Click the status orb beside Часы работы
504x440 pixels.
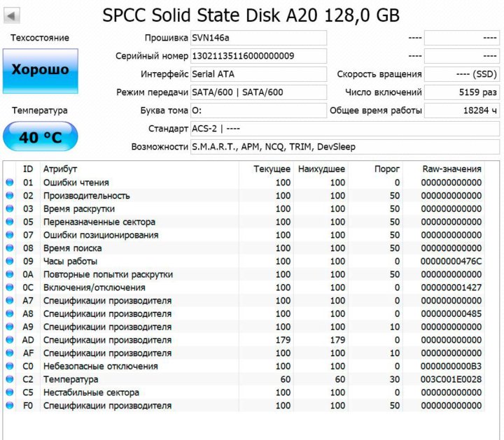click(10, 262)
